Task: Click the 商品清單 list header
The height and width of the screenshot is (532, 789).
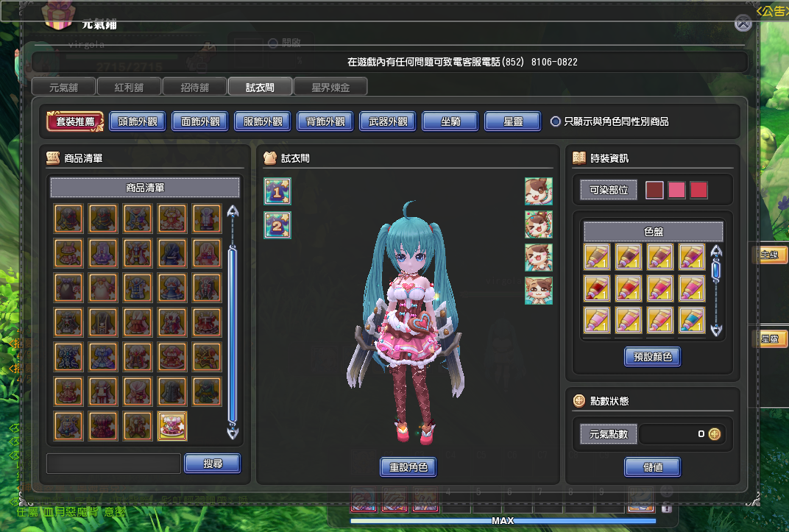Action: pyautogui.click(x=145, y=188)
